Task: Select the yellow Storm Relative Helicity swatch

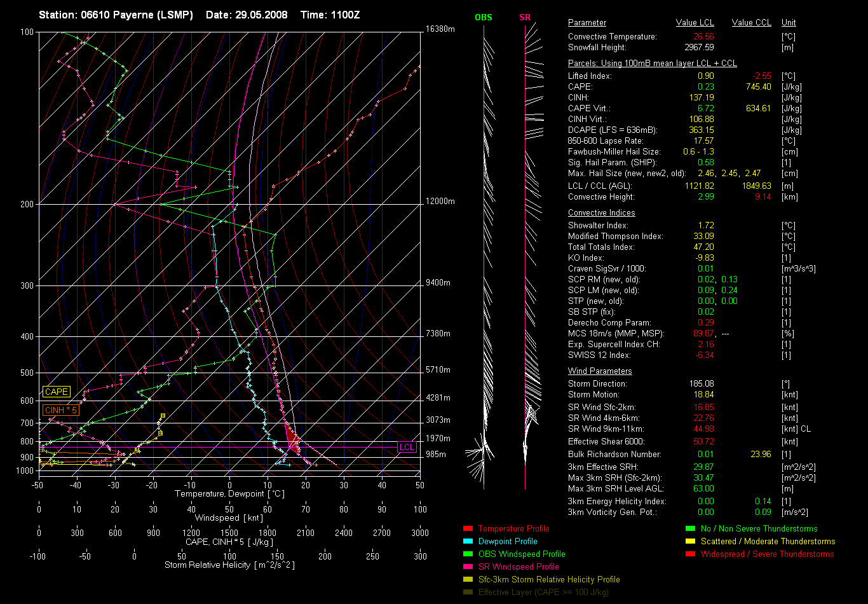Action: coord(468,580)
